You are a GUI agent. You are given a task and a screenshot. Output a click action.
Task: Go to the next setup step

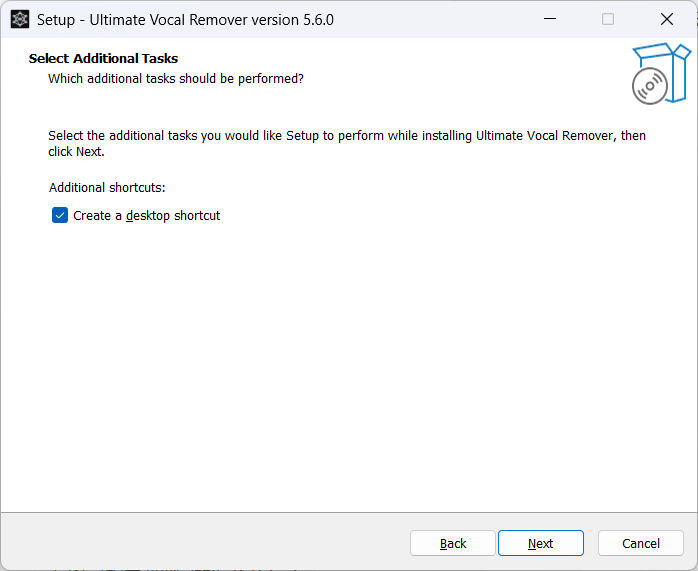(540, 543)
